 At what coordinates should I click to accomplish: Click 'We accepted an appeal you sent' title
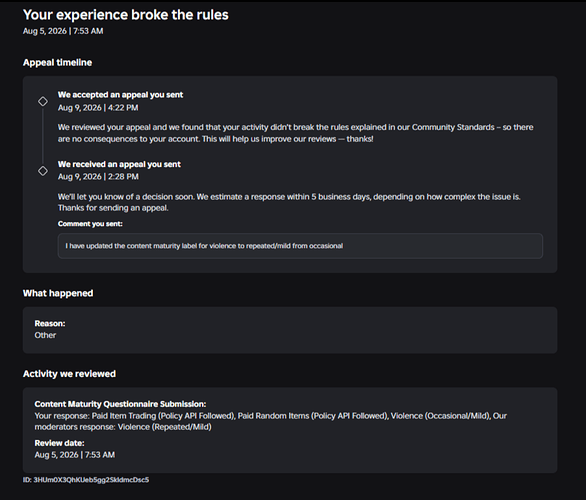click(120, 95)
